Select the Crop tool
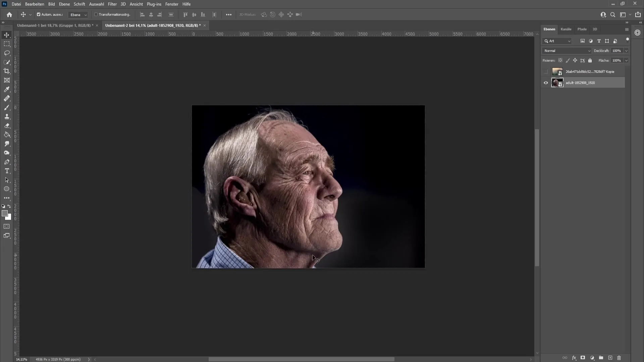 [7, 71]
